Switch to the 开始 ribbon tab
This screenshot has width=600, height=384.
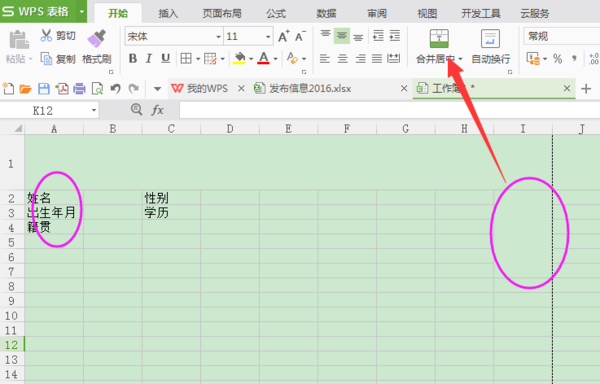coord(118,13)
